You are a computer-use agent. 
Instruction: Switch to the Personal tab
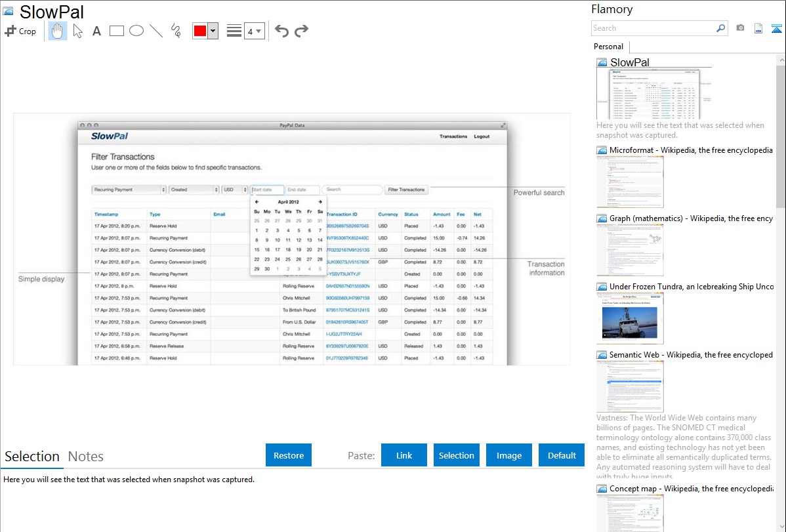click(x=609, y=47)
